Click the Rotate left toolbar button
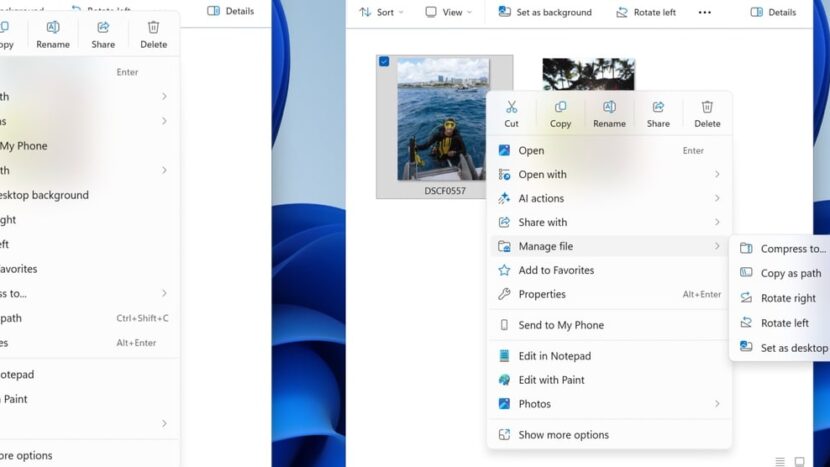The image size is (830, 467). click(x=646, y=12)
